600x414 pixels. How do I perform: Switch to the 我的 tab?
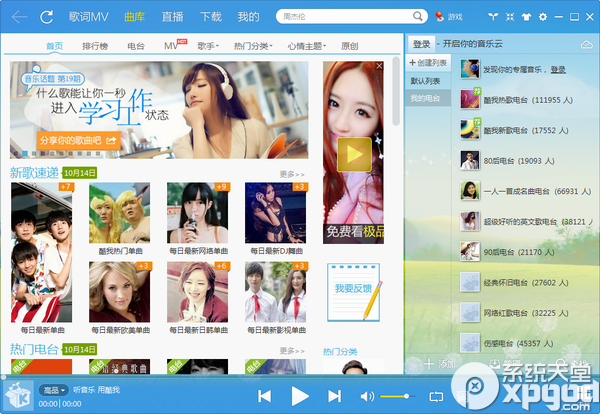pyautogui.click(x=248, y=17)
